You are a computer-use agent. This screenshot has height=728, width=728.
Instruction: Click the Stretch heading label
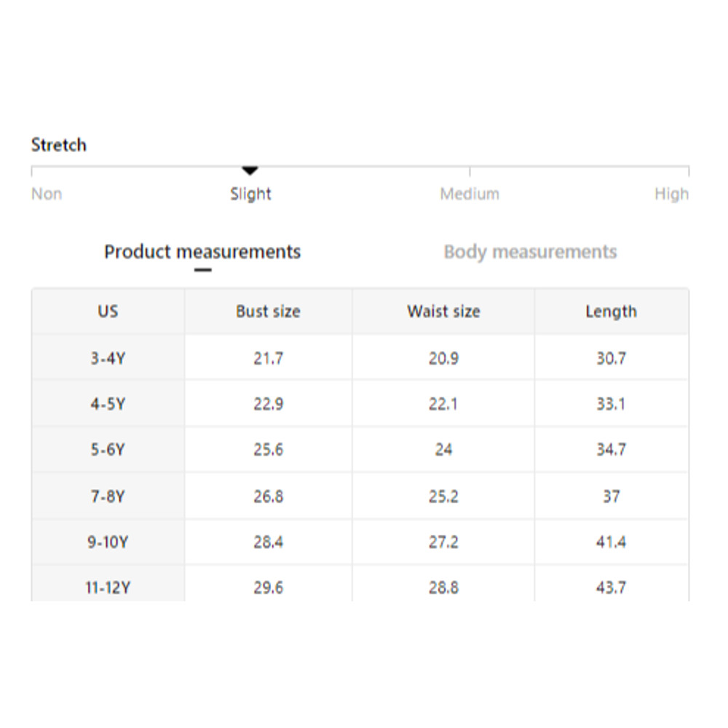click(59, 145)
